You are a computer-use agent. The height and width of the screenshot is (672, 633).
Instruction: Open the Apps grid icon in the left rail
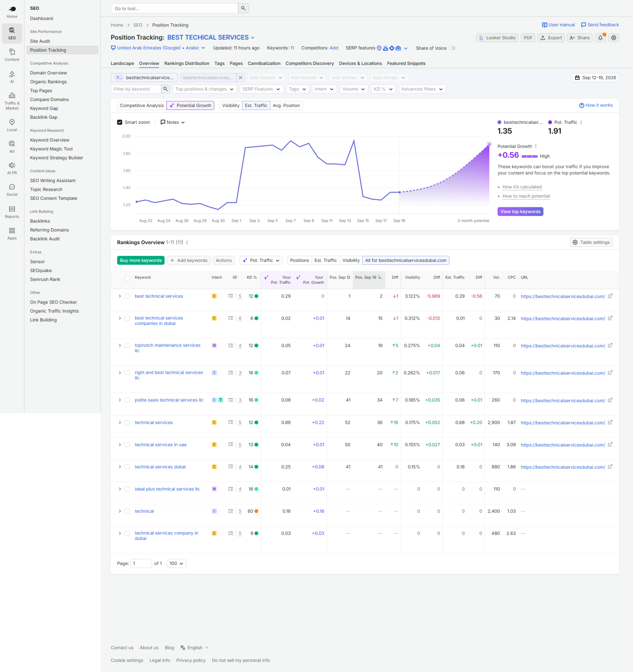point(12,234)
